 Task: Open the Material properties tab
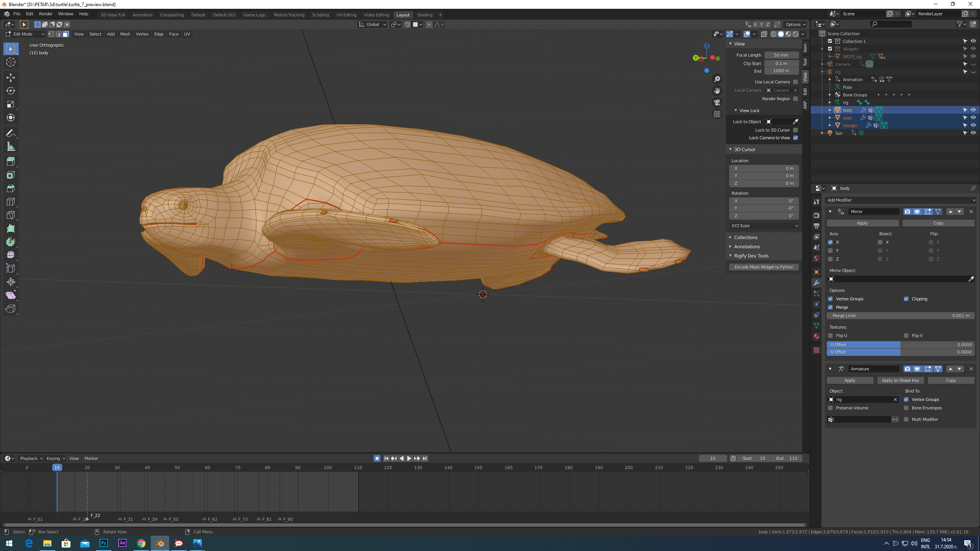[x=817, y=336]
